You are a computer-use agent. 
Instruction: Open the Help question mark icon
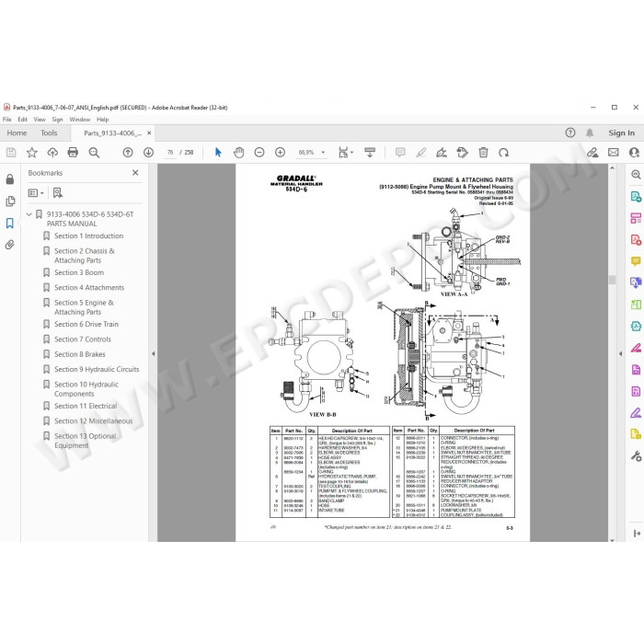pyautogui.click(x=570, y=132)
